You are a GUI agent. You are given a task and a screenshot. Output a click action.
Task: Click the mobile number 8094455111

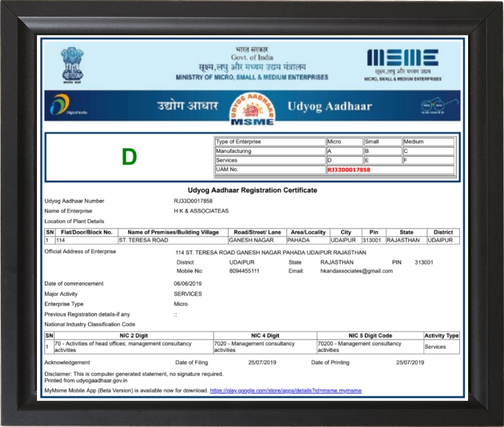(x=244, y=271)
